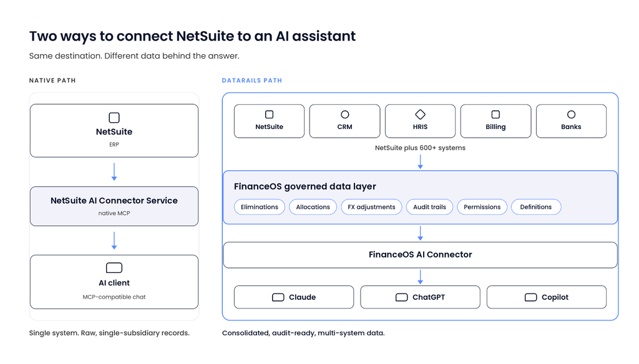Click the chat icon above AI client

[114, 267]
